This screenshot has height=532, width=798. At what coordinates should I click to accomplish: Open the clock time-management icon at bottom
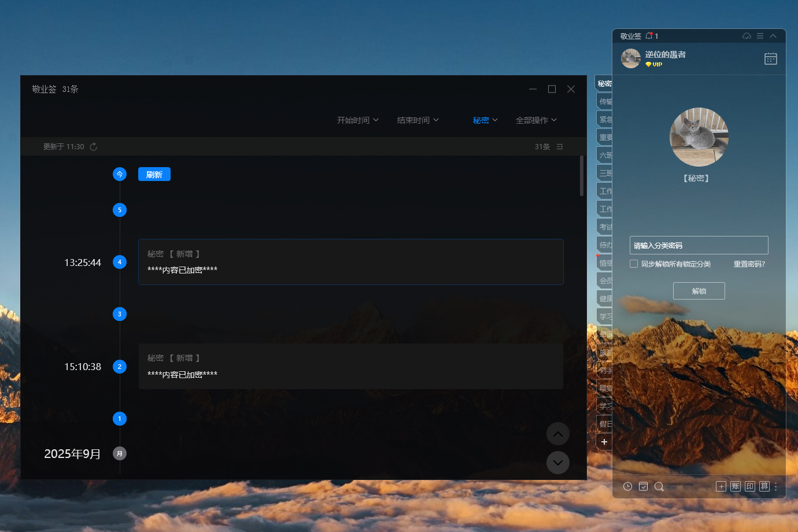click(627, 486)
